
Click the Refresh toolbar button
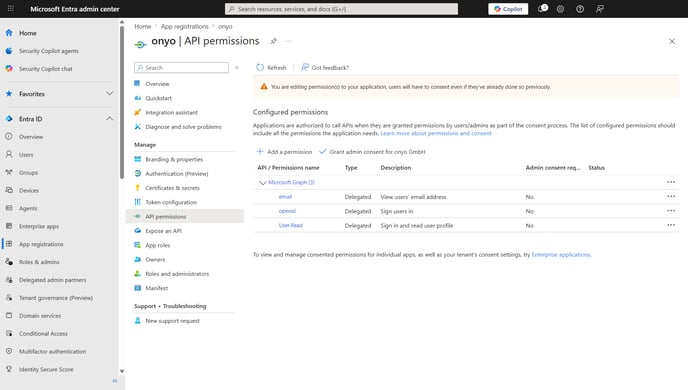pos(271,68)
